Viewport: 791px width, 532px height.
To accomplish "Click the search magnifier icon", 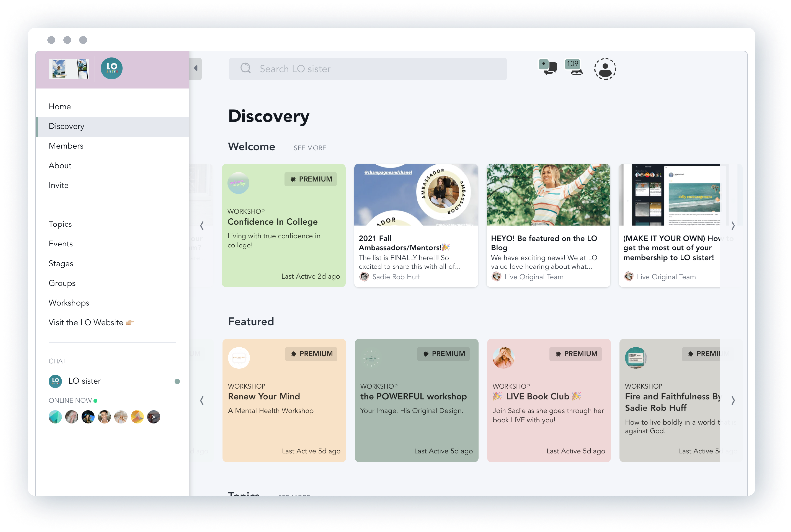I will tap(245, 68).
